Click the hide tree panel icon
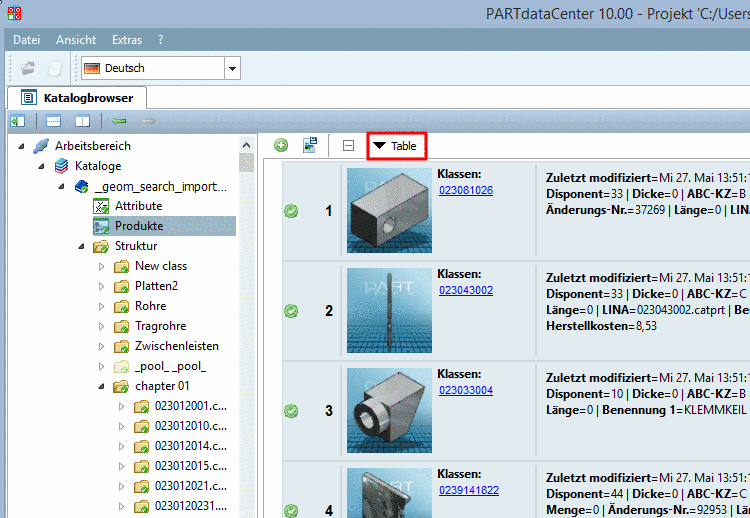 tap(18, 121)
